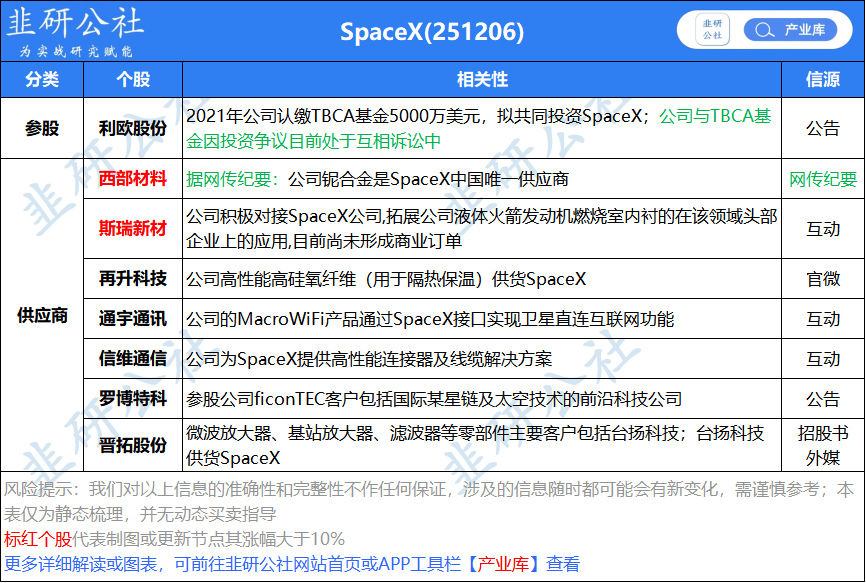Click the SpaceX(251206) title

click(x=432, y=32)
